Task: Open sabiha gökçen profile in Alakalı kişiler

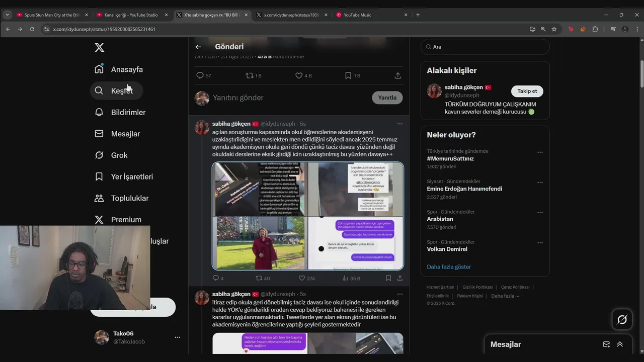Action: pyautogui.click(x=464, y=87)
